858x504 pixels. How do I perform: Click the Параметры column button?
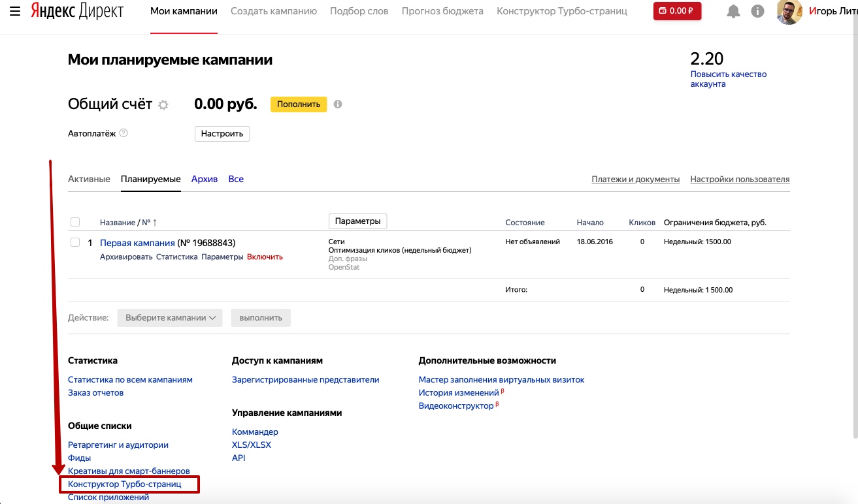[x=357, y=221]
